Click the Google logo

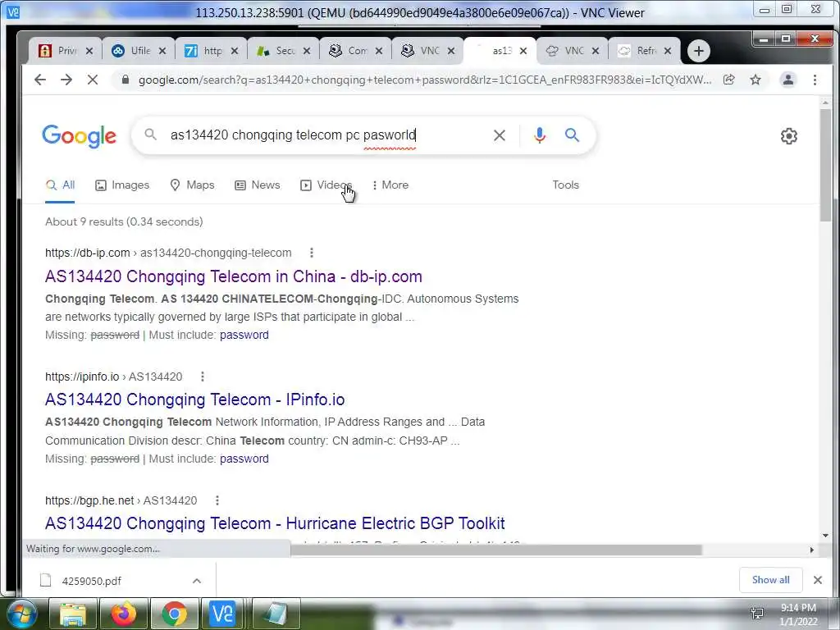[x=80, y=135]
